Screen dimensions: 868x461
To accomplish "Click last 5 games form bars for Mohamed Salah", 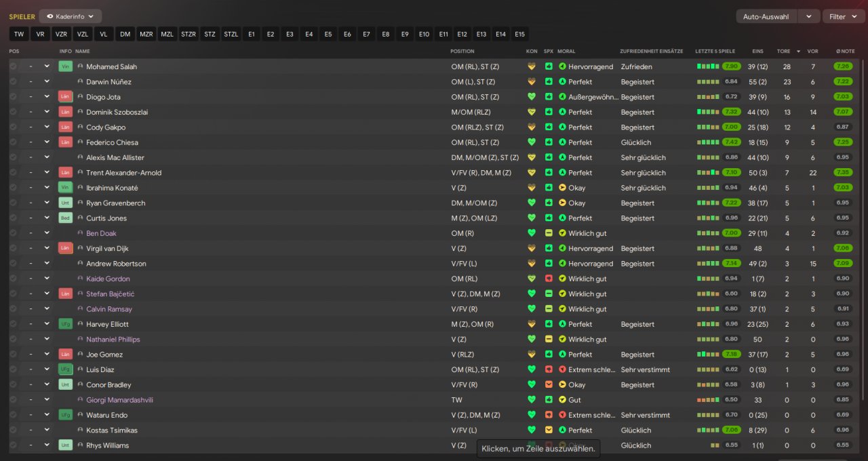I will [x=708, y=66].
